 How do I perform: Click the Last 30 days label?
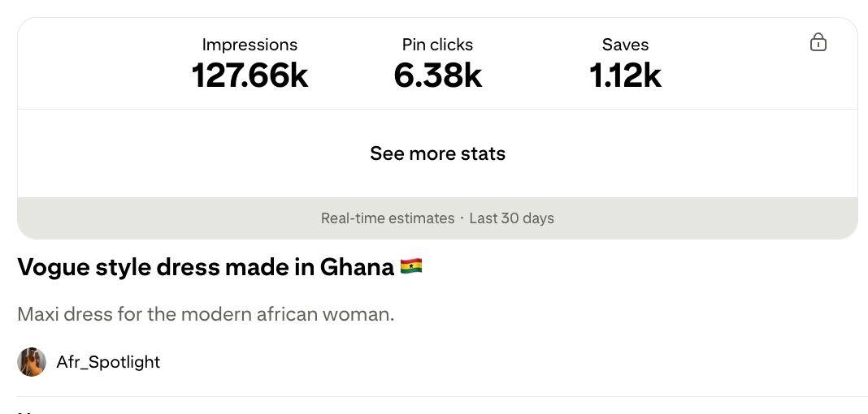click(x=511, y=218)
